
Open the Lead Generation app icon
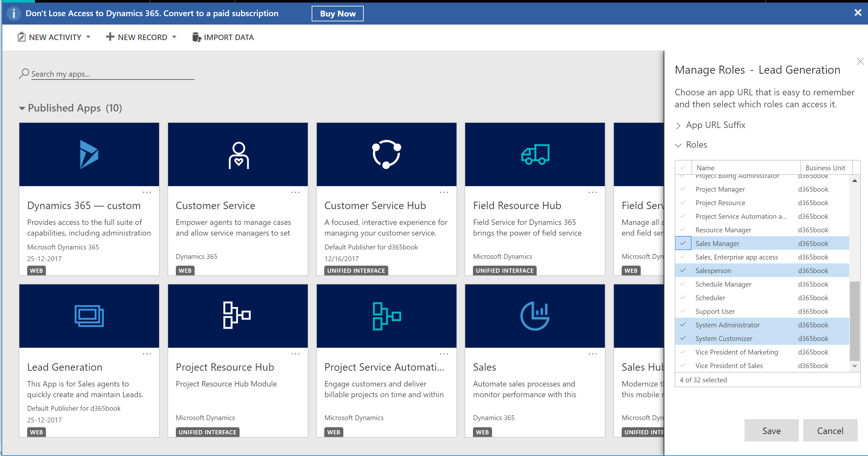coord(89,316)
